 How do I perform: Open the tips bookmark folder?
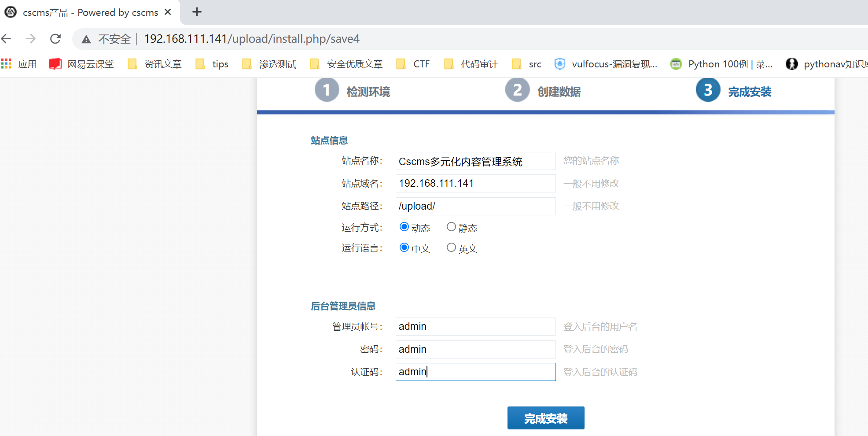pyautogui.click(x=212, y=64)
